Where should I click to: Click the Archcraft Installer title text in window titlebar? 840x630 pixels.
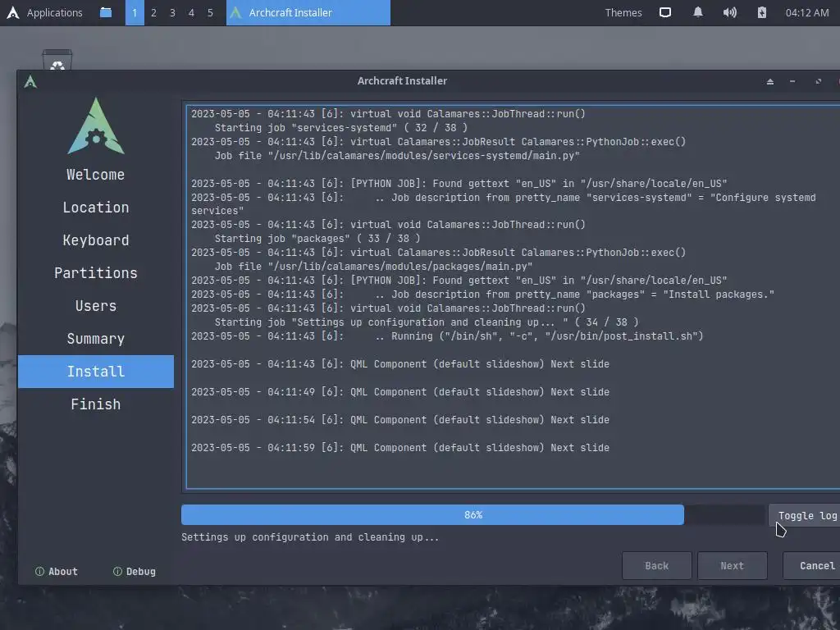(402, 81)
